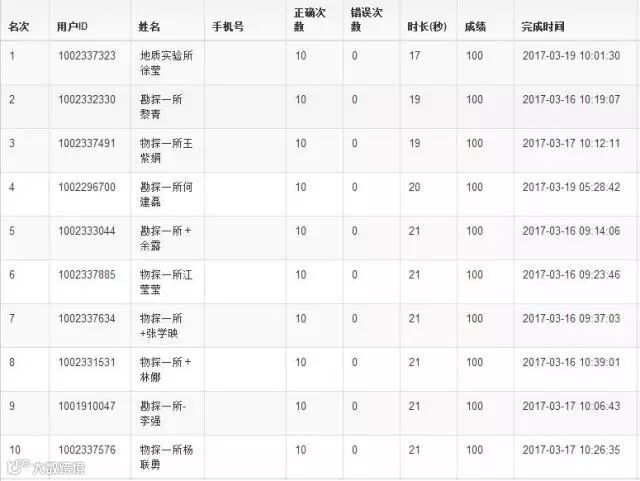
Task: Click the 用户ID column header
Action: click(72, 27)
